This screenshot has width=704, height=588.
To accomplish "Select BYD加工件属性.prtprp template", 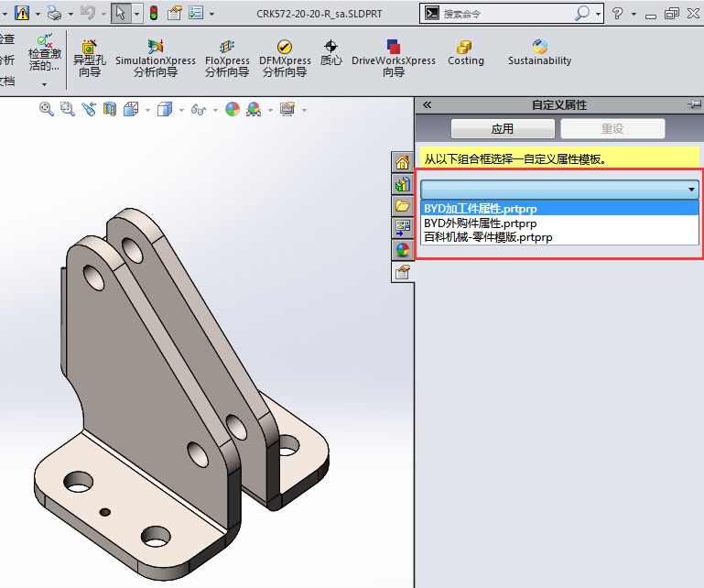I will coord(559,209).
